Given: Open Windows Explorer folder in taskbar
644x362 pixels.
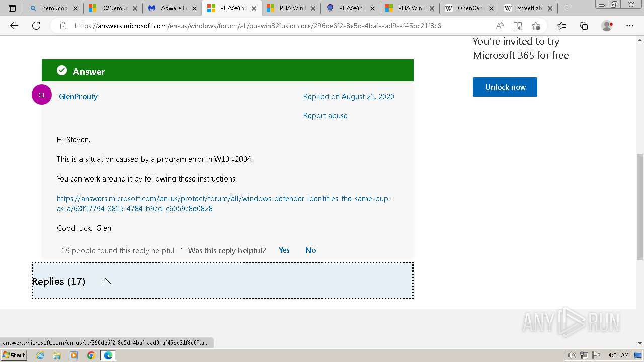Looking at the screenshot, I should (57, 355).
